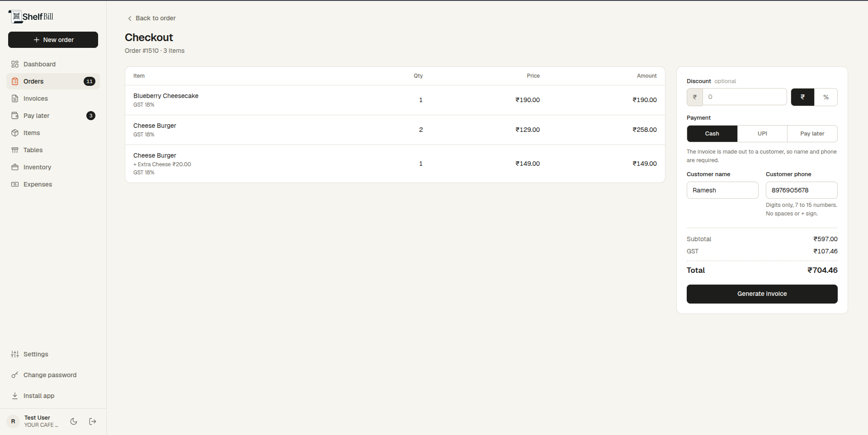Open Change password link
The height and width of the screenshot is (435, 868).
click(53, 375)
